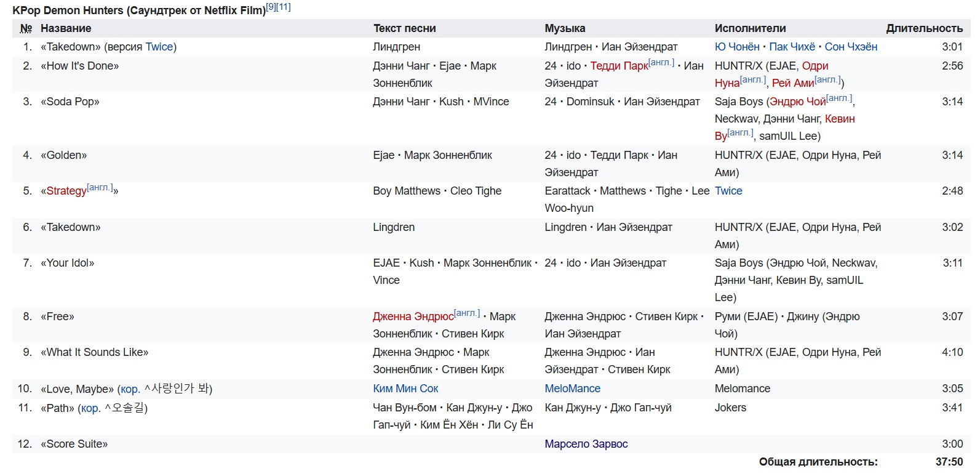The width and height of the screenshot is (980, 476).
Task: Open the red Рей Ами link in track 2
Action: click(793, 83)
